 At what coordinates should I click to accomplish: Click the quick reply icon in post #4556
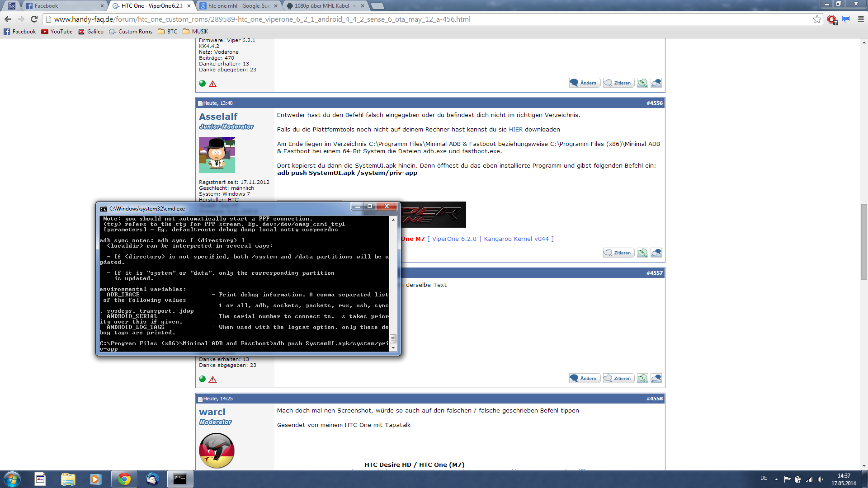(656, 253)
